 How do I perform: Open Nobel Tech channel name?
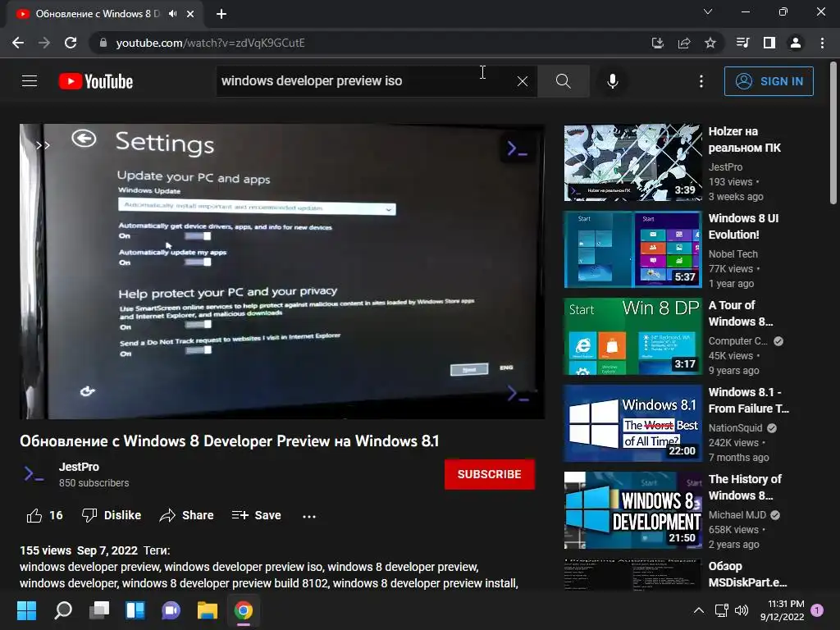tap(733, 254)
